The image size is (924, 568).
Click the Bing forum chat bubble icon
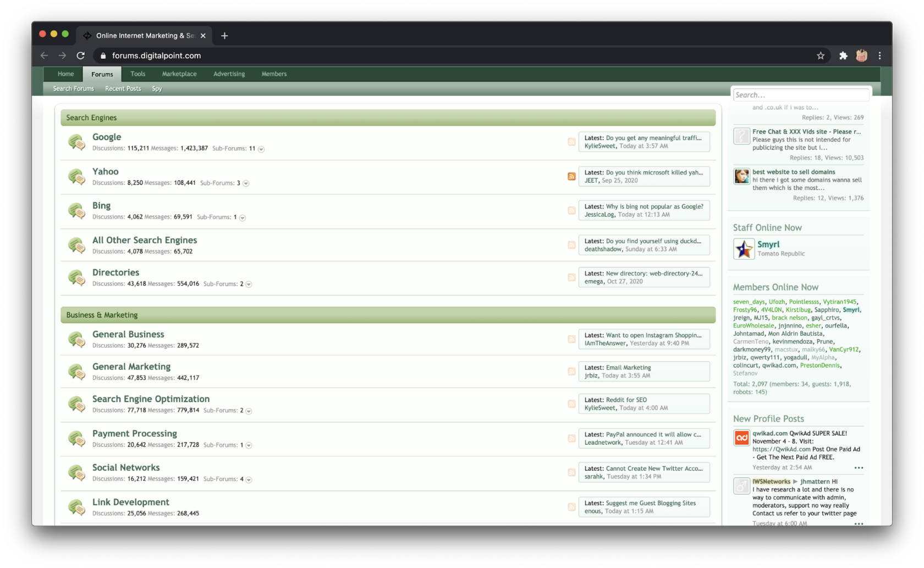pos(76,211)
